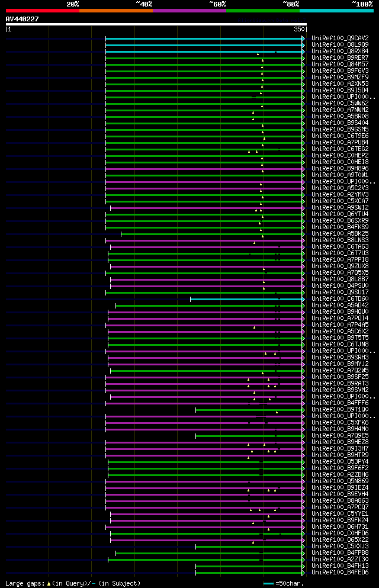Click the red 20% identity legend segment
This screenshot has width=379, height=588.
click(43, 11)
